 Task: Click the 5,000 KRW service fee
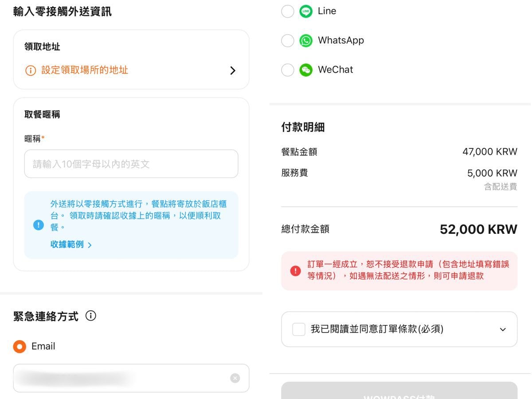coord(492,173)
